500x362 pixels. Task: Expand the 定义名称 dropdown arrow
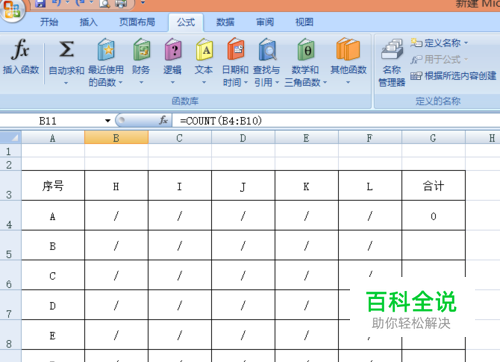point(466,43)
